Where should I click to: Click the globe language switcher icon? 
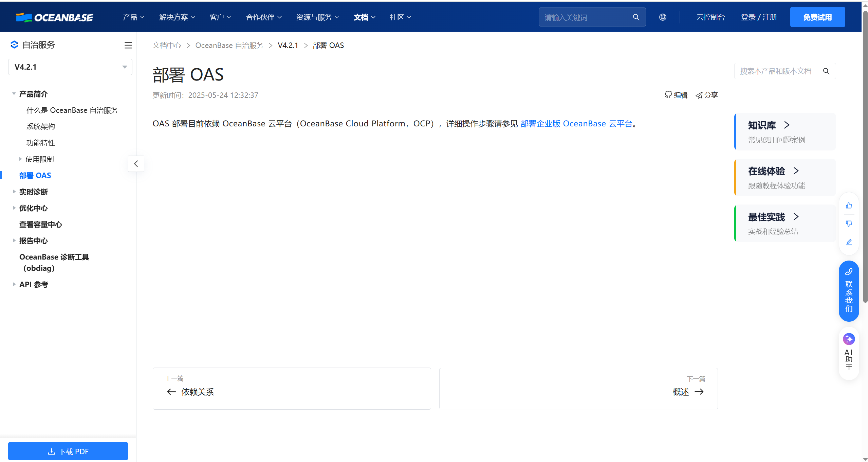pyautogui.click(x=662, y=17)
